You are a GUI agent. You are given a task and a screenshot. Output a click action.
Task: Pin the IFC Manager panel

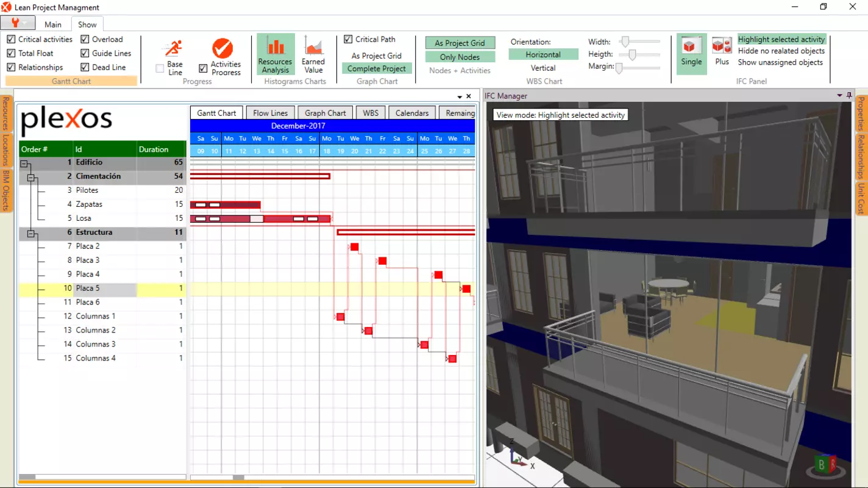(849, 96)
